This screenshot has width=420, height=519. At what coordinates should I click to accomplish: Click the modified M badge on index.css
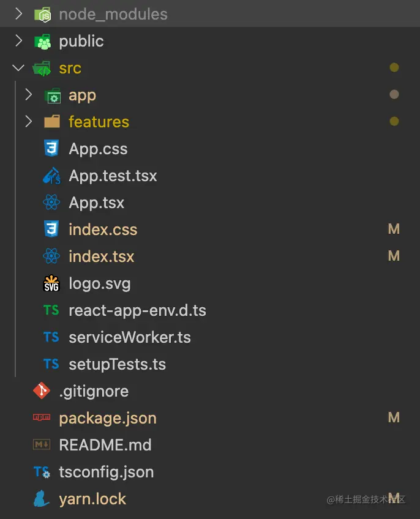point(394,230)
